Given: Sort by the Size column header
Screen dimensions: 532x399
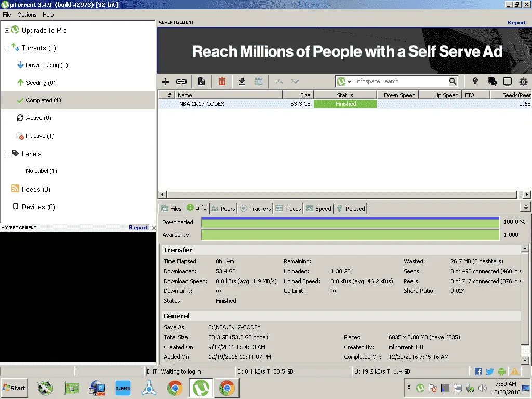Looking at the screenshot, I should click(x=298, y=95).
